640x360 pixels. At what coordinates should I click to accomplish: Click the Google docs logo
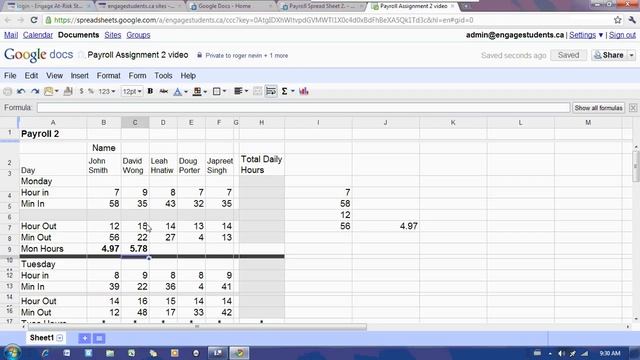38,55
